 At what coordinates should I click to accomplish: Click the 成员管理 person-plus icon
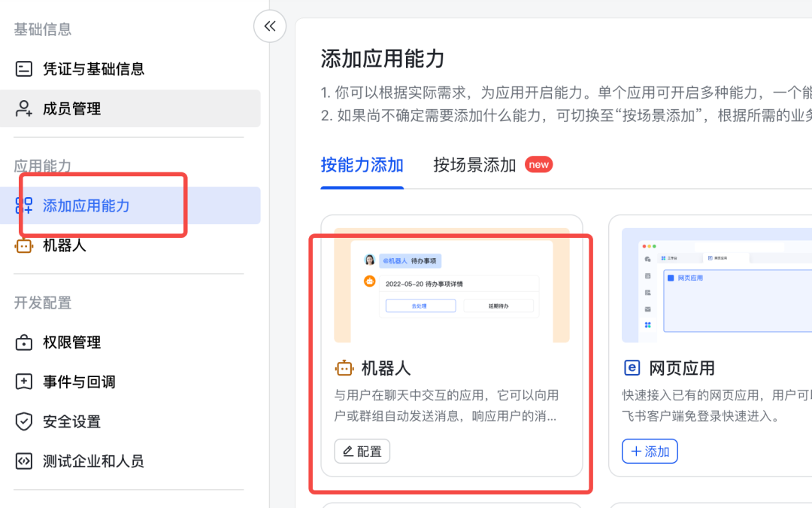(24, 108)
